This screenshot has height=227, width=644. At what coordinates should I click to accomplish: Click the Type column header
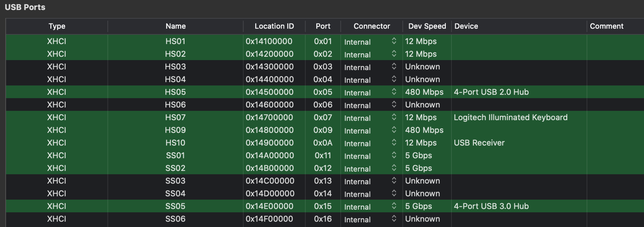click(x=57, y=26)
